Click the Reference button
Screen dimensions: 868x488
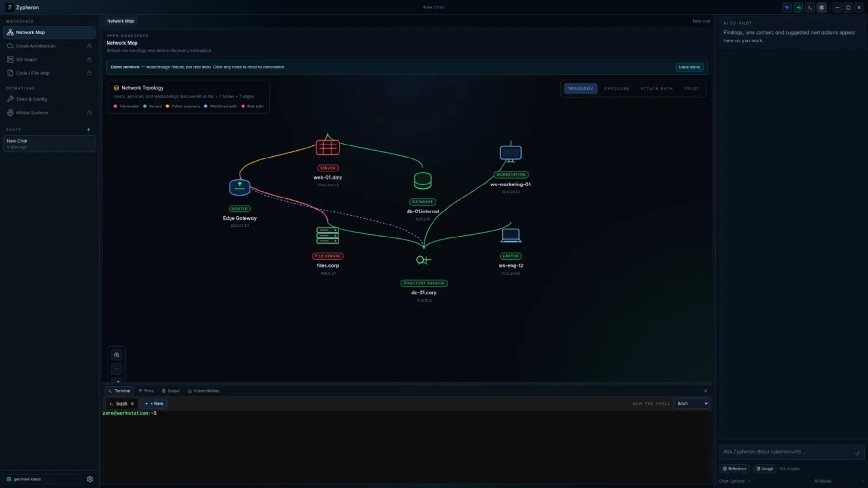(x=734, y=469)
